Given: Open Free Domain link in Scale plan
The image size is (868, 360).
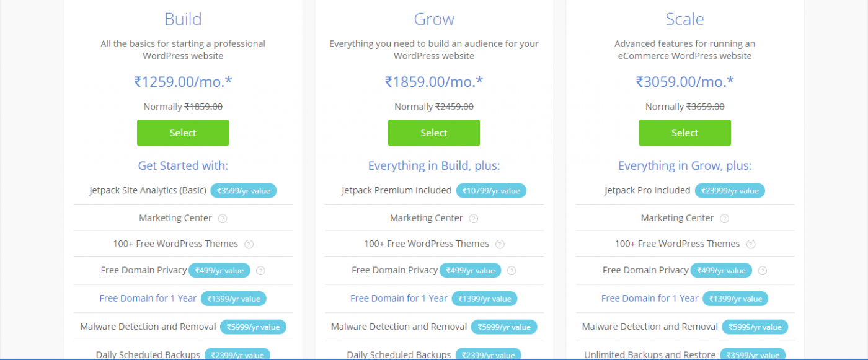Looking at the screenshot, I should [x=650, y=298].
